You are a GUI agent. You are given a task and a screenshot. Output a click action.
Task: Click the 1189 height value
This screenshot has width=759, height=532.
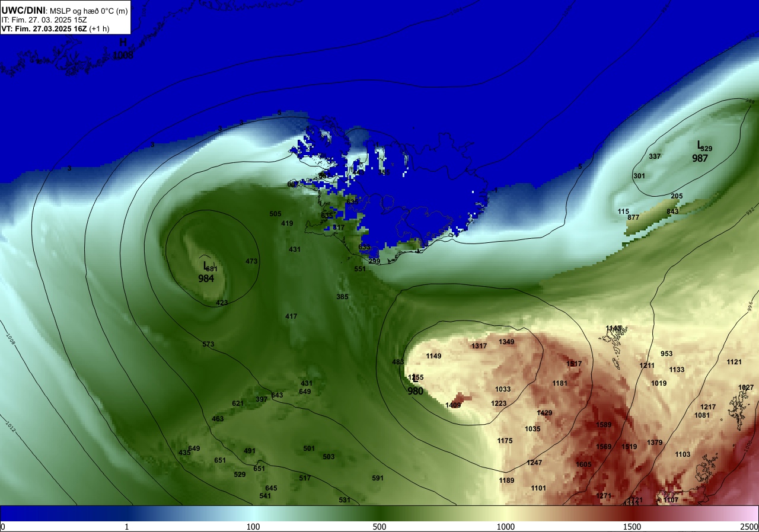(x=506, y=480)
